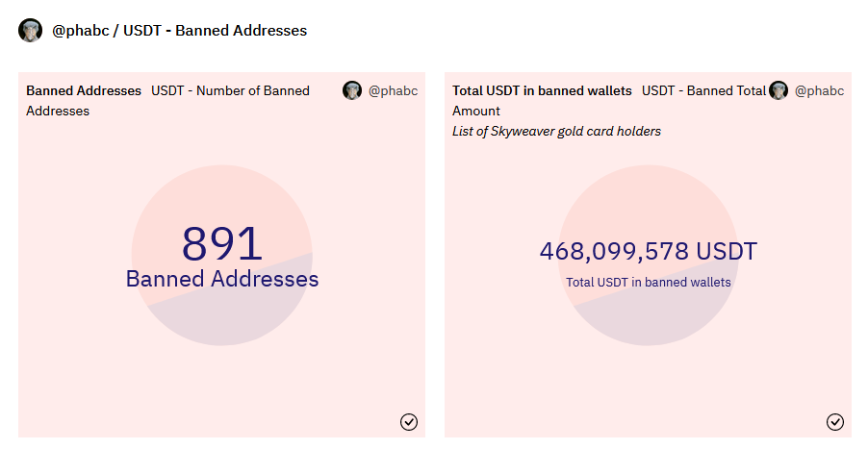Image resolution: width=868 pixels, height=449 pixels.
Task: Click the dashboard owner avatar in the header
Action: tap(31, 31)
